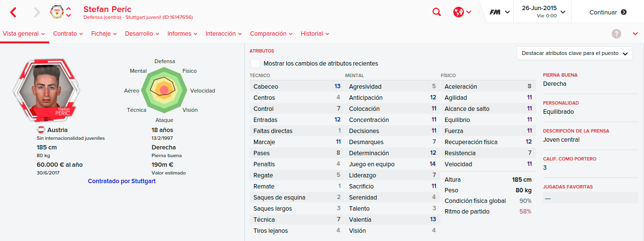
Task: Click the Austria flag icon
Action: click(41, 130)
